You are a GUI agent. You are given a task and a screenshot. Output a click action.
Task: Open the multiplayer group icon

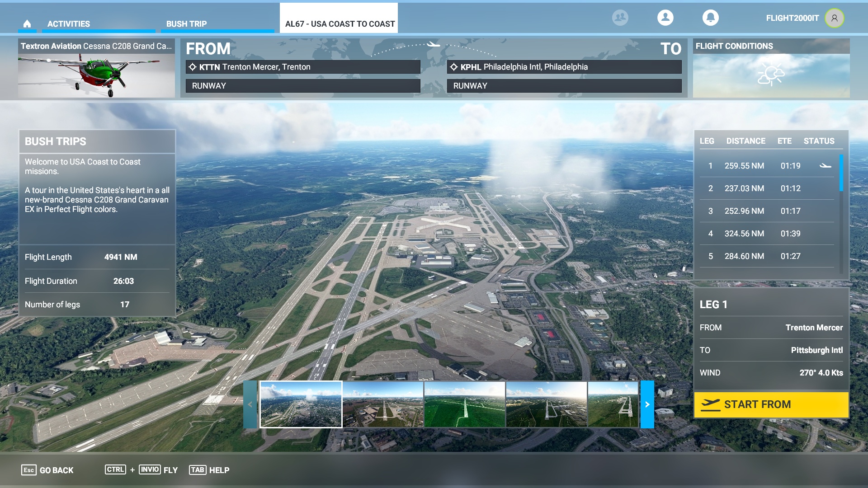pyautogui.click(x=620, y=18)
